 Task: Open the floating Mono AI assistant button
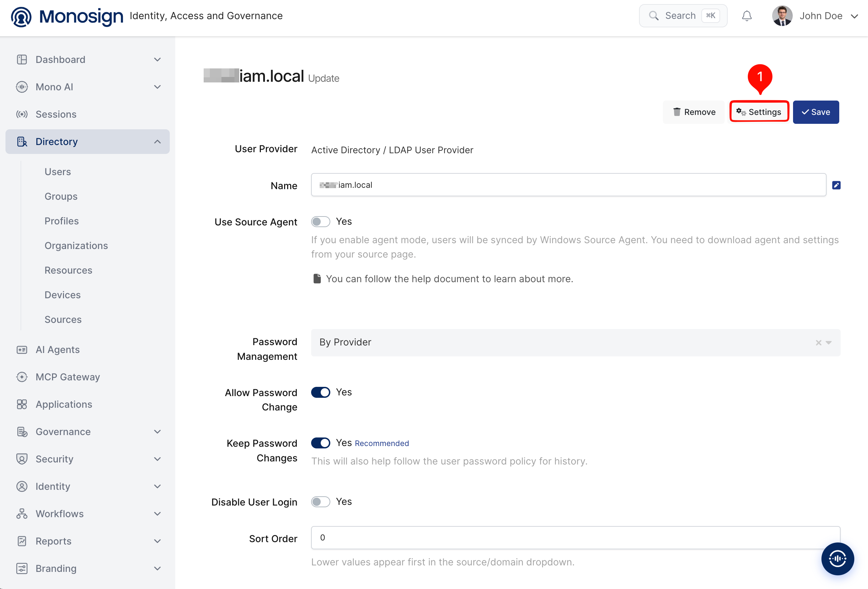(x=838, y=559)
